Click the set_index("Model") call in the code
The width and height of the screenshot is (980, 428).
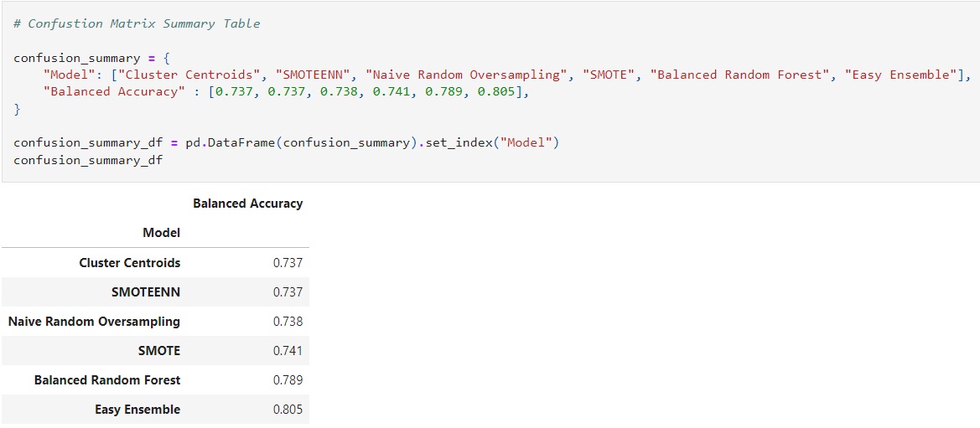click(x=488, y=142)
